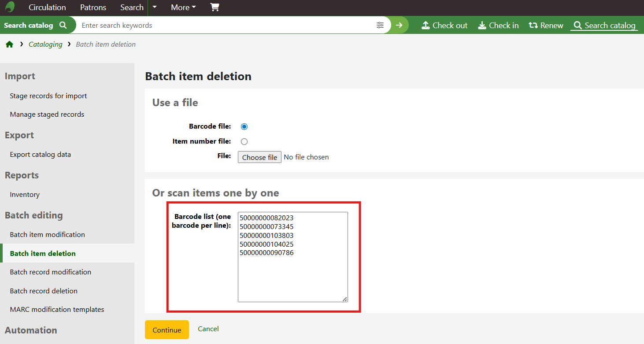This screenshot has height=344, width=644.
Task: Select the Barcode file radio button
Action: [244, 127]
